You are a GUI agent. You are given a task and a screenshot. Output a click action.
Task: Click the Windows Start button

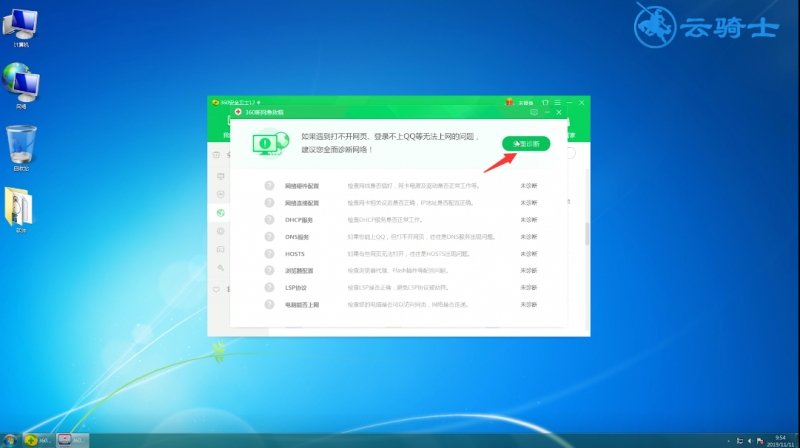[10, 440]
